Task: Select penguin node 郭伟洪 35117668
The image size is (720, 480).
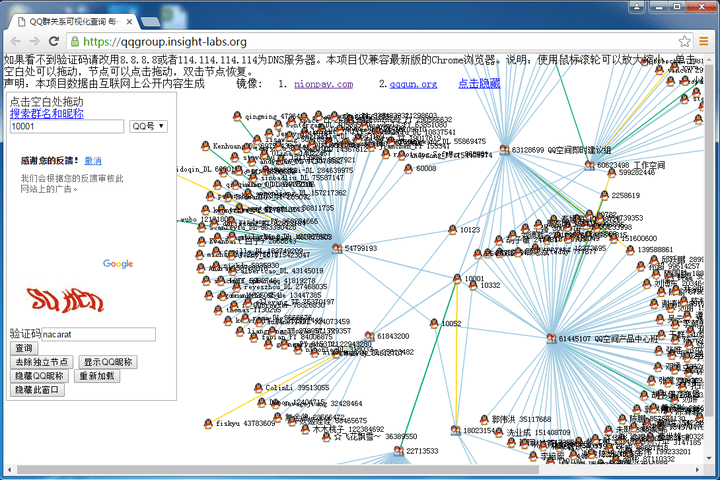Action: click(484, 419)
